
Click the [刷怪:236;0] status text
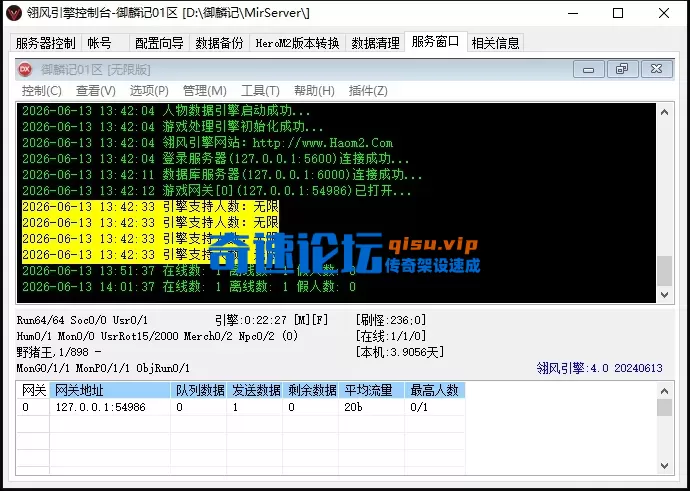click(x=391, y=320)
